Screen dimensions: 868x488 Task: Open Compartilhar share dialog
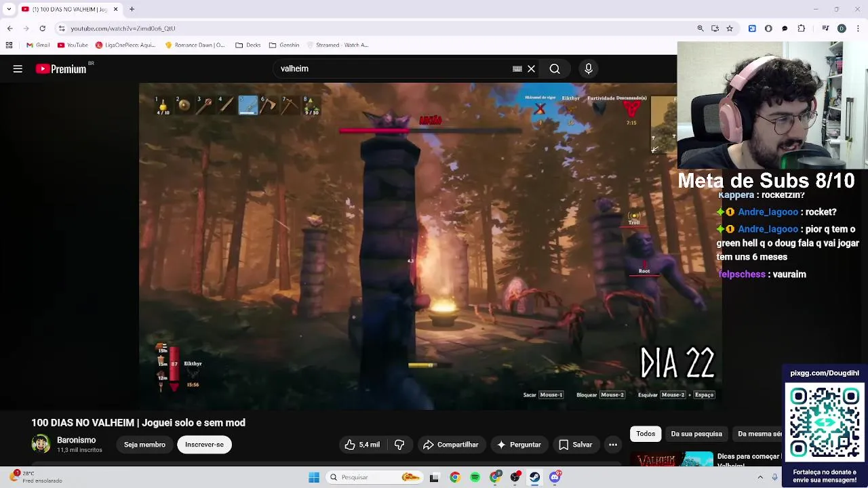pyautogui.click(x=450, y=445)
